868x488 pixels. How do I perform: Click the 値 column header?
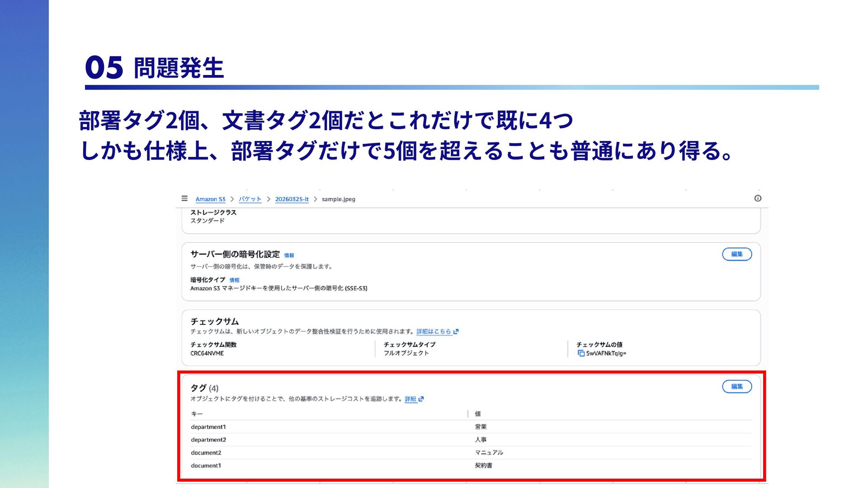click(x=478, y=414)
